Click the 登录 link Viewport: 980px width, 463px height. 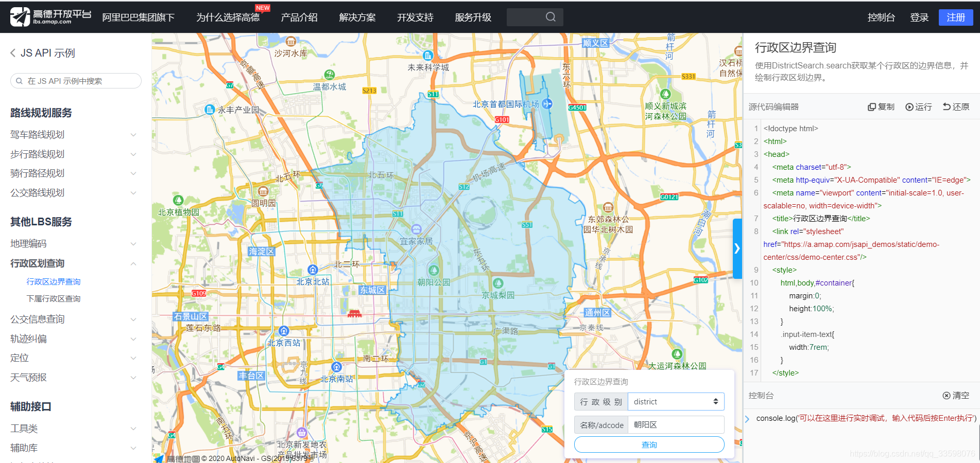click(919, 17)
